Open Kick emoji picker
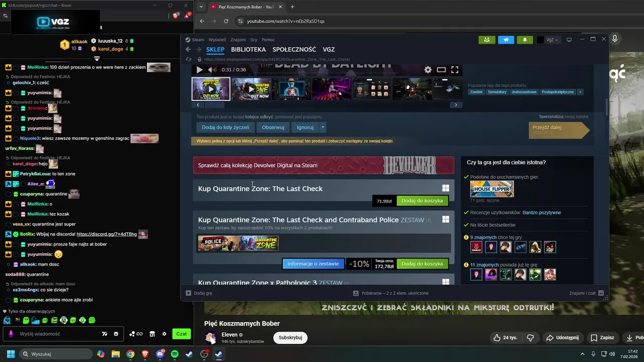The width and height of the screenshot is (644, 362). [x=116, y=334]
